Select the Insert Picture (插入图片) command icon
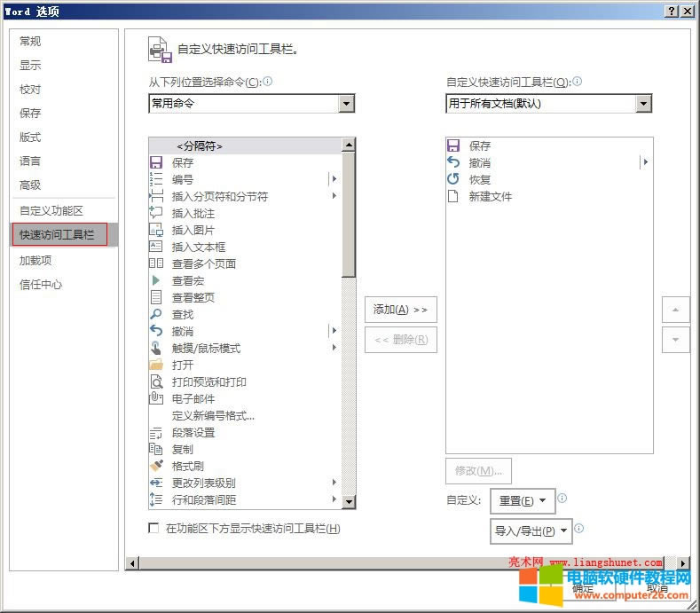Viewport: 700px width, 613px height. click(156, 231)
